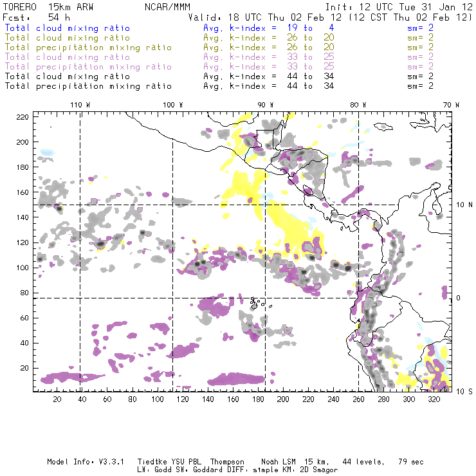Select the '80 W' longitude label
Image resolution: width=476 pixels, height=476 pixels.
pos(358,105)
